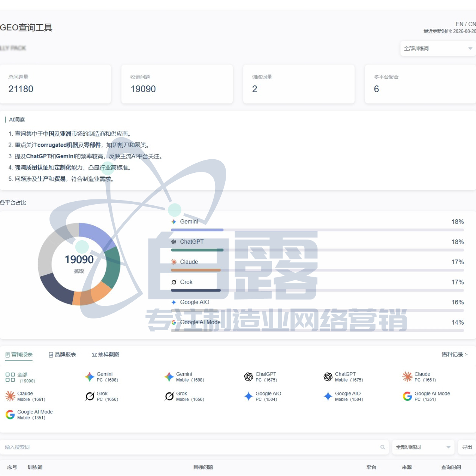The height and width of the screenshot is (476, 476).
Task: Filter by Google AIO Mobile (1504)
Action: [x=343, y=396]
